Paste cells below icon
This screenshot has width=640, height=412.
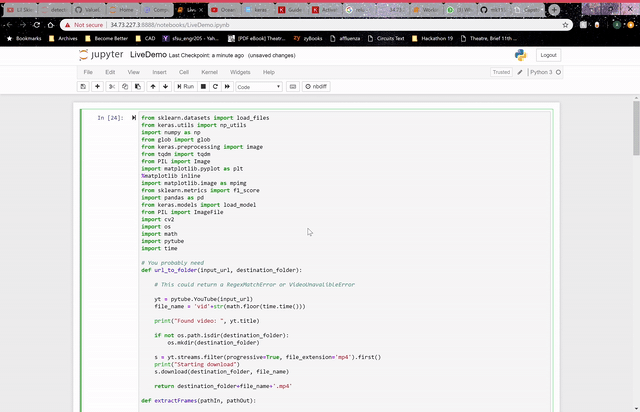point(138,87)
